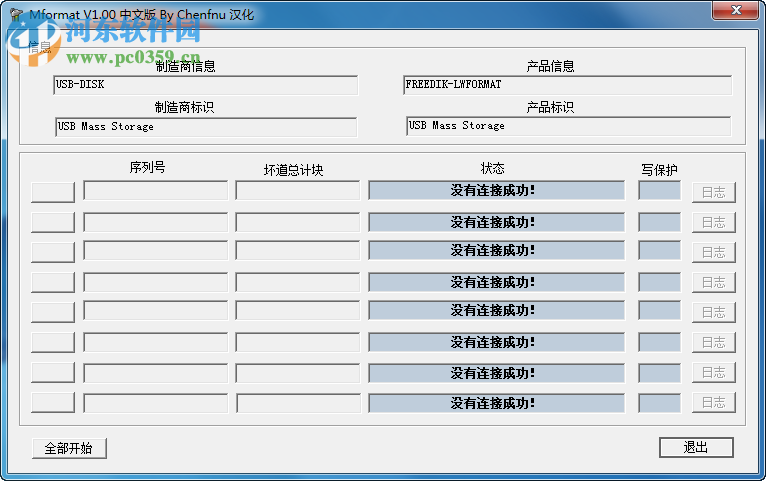Click the 制造商标识 field with USB Mass Storage
This screenshot has height=481, width=766.
tap(206, 127)
